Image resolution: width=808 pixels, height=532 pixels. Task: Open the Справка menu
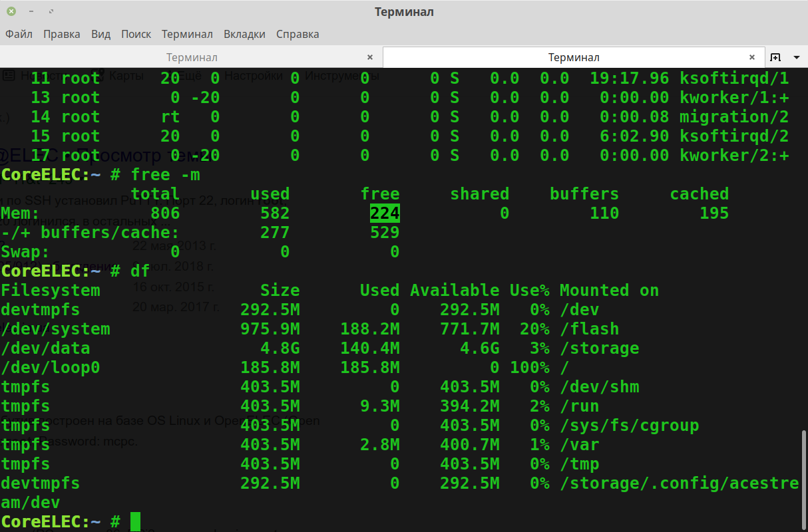pos(298,34)
